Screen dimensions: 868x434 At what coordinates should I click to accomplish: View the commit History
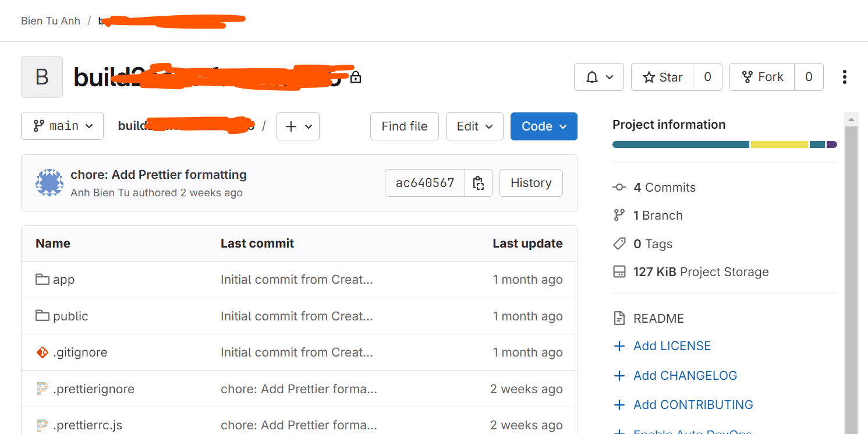click(530, 182)
